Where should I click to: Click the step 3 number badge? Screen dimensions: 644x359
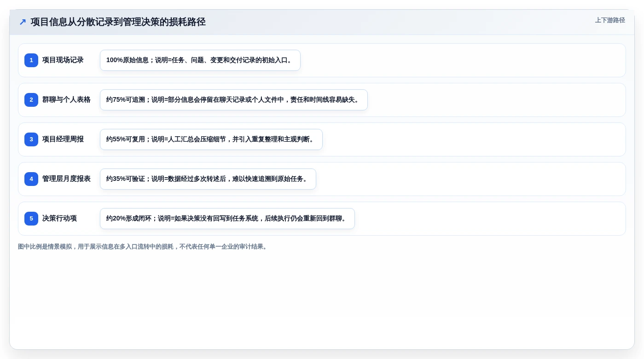point(31,139)
